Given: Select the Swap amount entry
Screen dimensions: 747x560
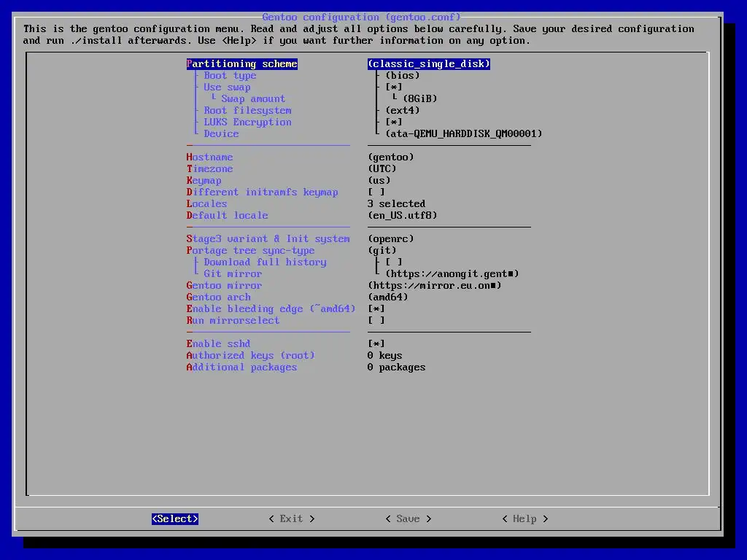Looking at the screenshot, I should point(253,98).
